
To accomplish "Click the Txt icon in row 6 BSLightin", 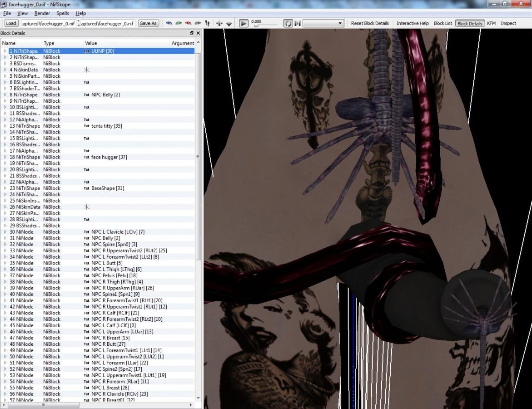I will pos(86,82).
